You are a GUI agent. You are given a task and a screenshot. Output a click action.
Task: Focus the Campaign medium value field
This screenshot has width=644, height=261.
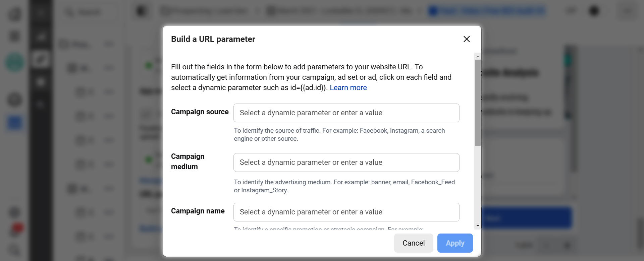(346, 162)
